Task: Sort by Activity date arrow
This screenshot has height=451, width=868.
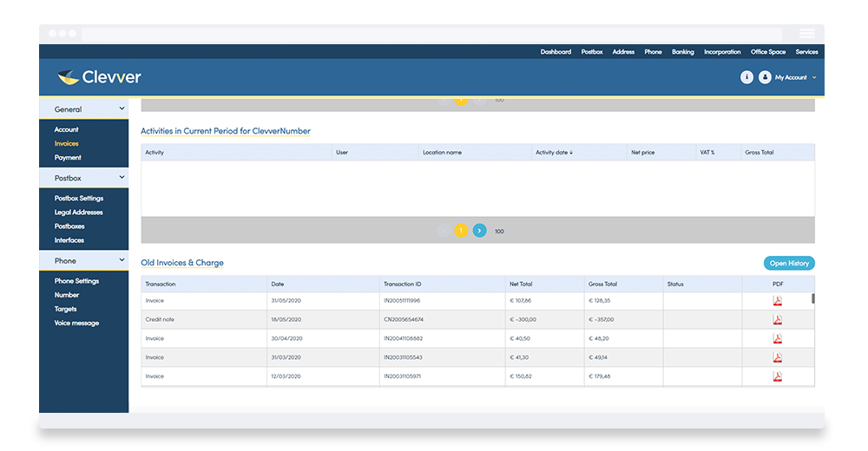Action: (571, 152)
